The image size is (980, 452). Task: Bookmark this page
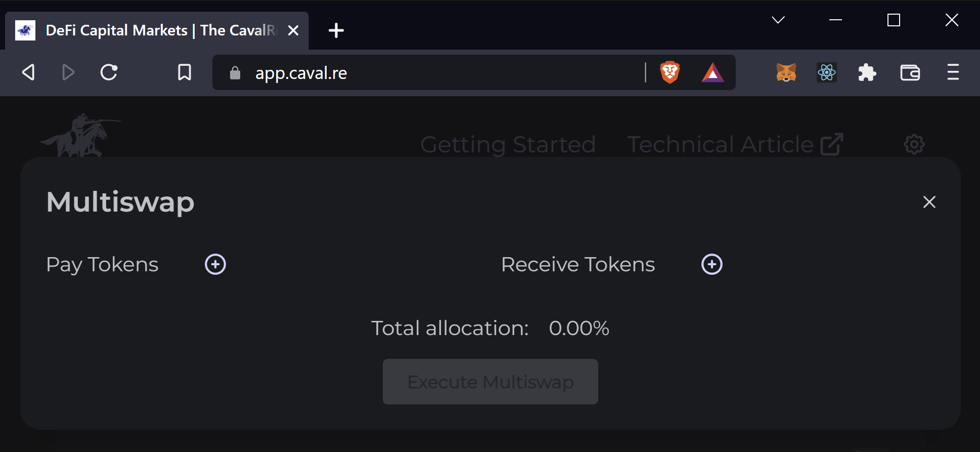coord(185,72)
